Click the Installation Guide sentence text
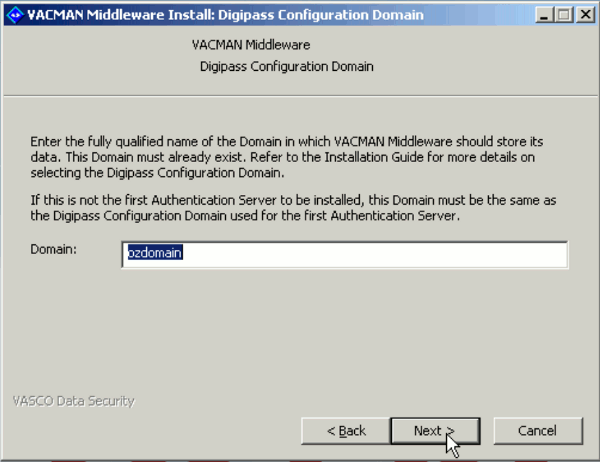 (392, 157)
